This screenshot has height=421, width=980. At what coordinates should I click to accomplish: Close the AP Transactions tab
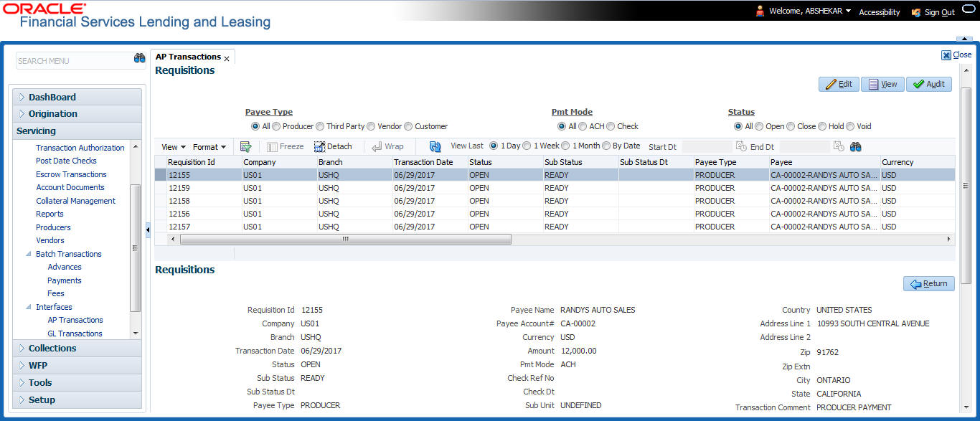click(x=227, y=58)
